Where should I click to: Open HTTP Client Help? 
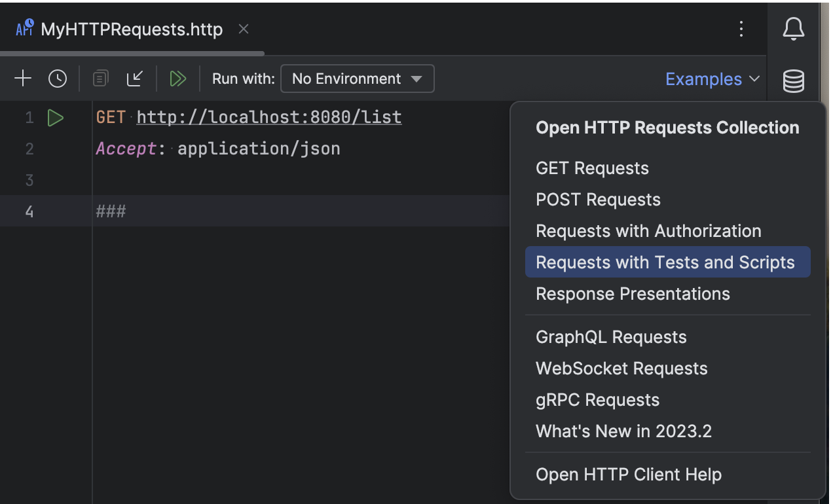[628, 474]
